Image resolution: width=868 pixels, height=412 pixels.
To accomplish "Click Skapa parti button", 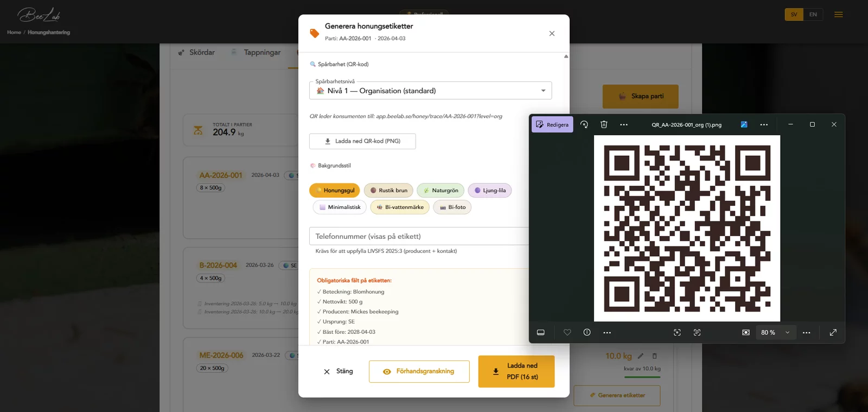I will coord(640,96).
